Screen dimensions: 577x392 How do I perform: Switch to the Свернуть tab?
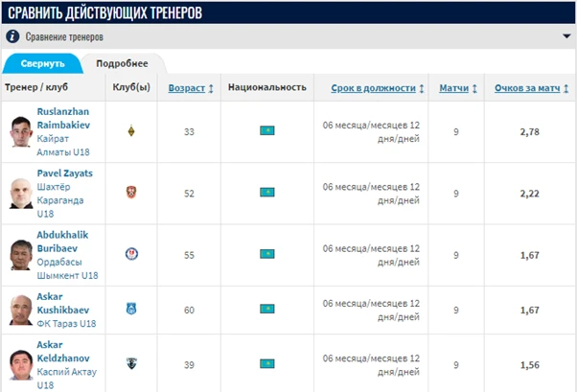coord(40,63)
